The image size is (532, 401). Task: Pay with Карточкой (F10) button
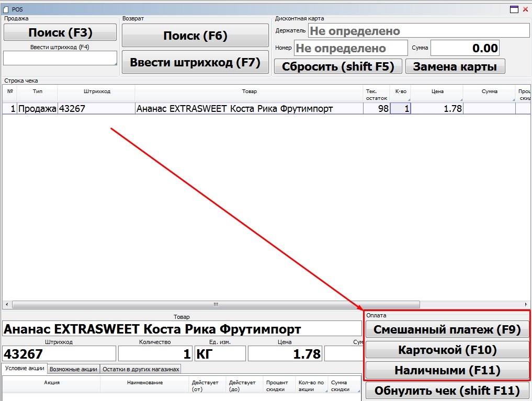[x=447, y=350]
